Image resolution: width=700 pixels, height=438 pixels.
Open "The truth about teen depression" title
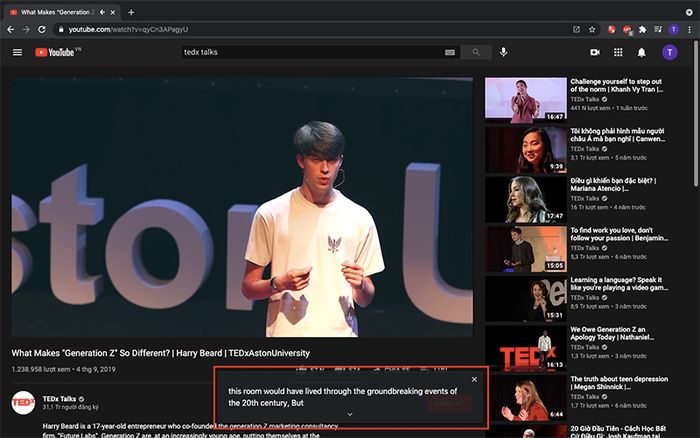[x=619, y=383]
